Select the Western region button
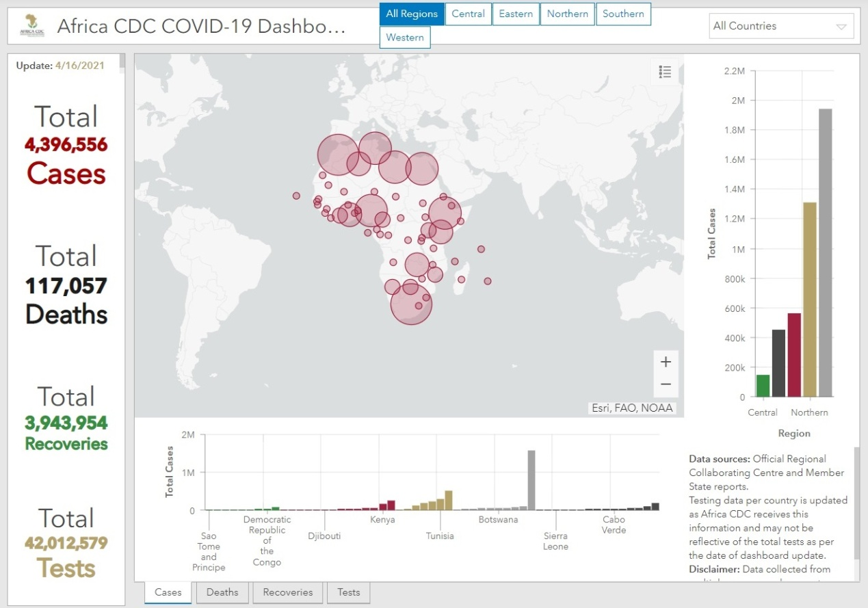 coord(405,38)
